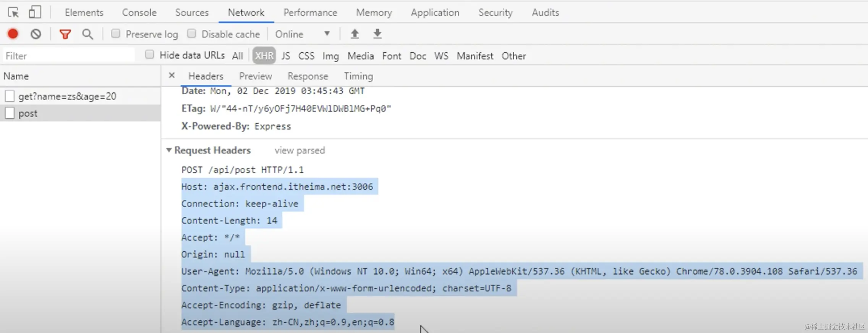Click the Connection: keep-alive header

click(x=240, y=204)
